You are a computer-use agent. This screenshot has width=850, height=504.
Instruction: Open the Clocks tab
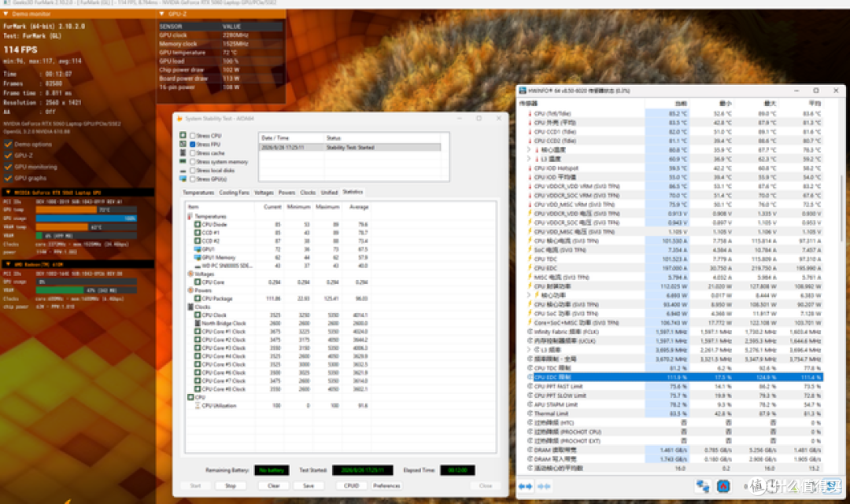tap(308, 192)
